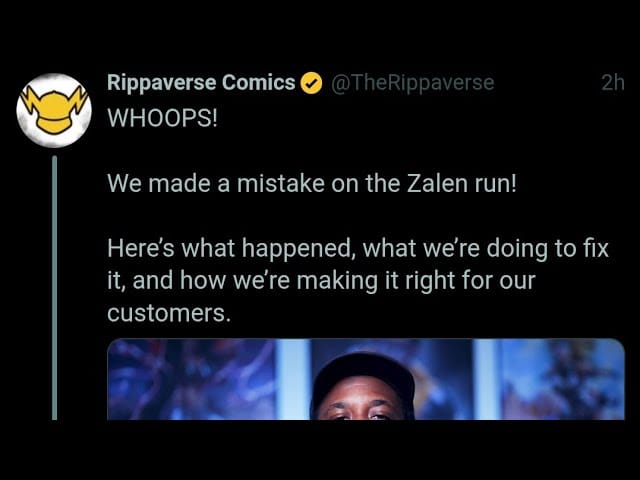Screen dimensions: 640x480
Task: Click the grey thread connector line below the avatar
Action: tap(54, 287)
